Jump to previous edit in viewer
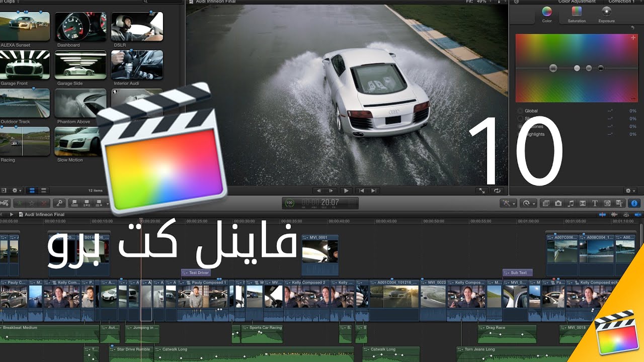644x362 pixels. [x=361, y=191]
